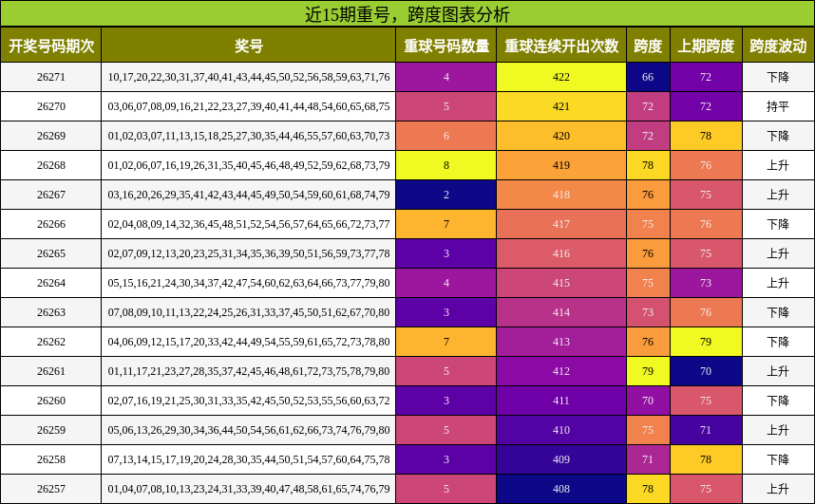Screen dimensions: 815x504
Task: Click issue number 26268
Action: [x=51, y=165]
